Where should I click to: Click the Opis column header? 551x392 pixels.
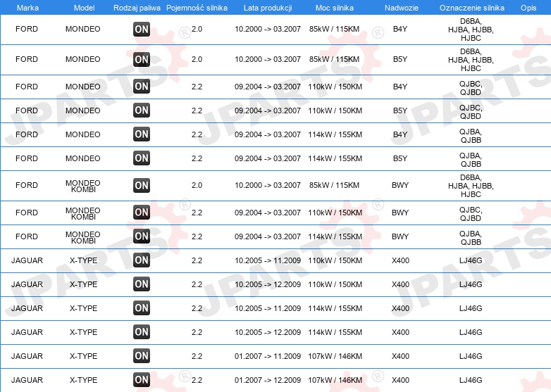pyautogui.click(x=528, y=8)
